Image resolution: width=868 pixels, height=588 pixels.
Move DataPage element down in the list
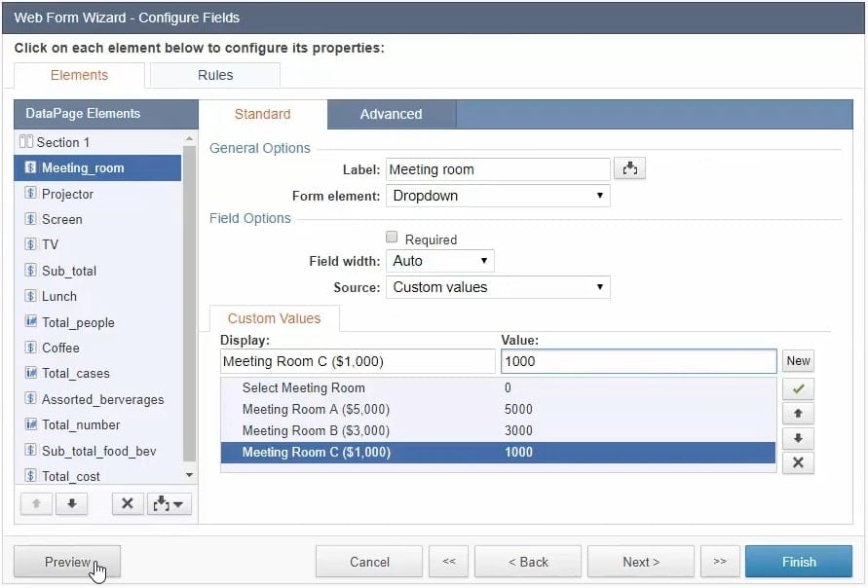[x=71, y=503]
